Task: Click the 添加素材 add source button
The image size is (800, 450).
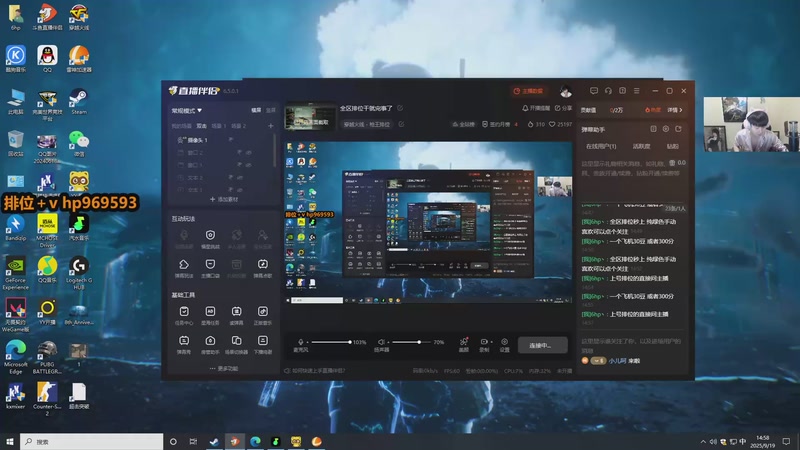Action: pos(223,199)
